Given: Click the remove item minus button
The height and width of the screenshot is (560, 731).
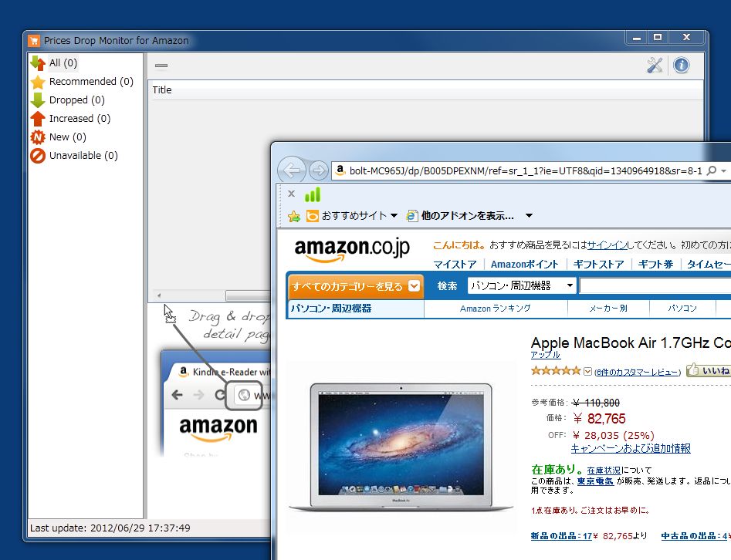Looking at the screenshot, I should 161,66.
